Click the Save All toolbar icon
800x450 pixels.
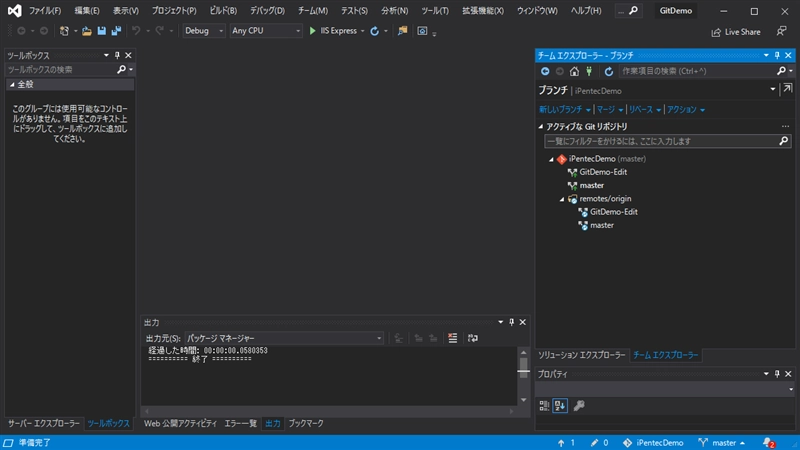pyautogui.click(x=116, y=31)
